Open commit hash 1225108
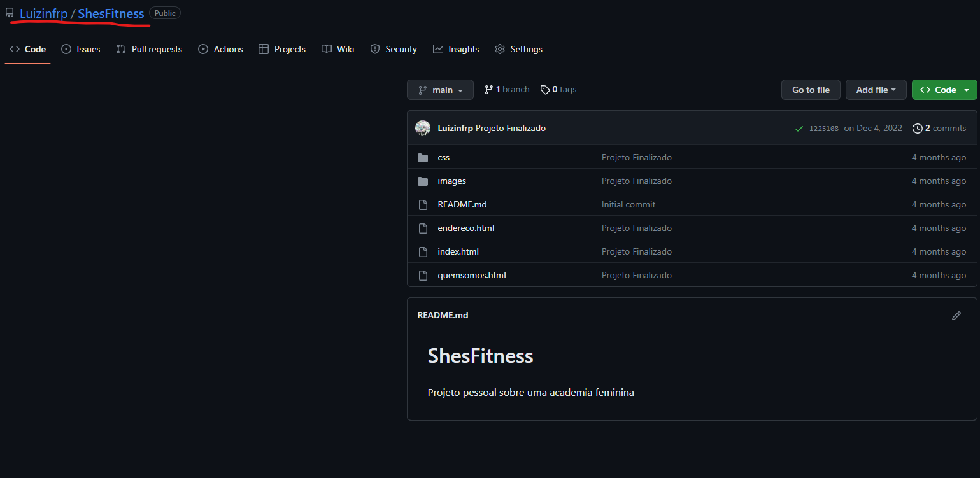980x478 pixels. pyautogui.click(x=824, y=129)
